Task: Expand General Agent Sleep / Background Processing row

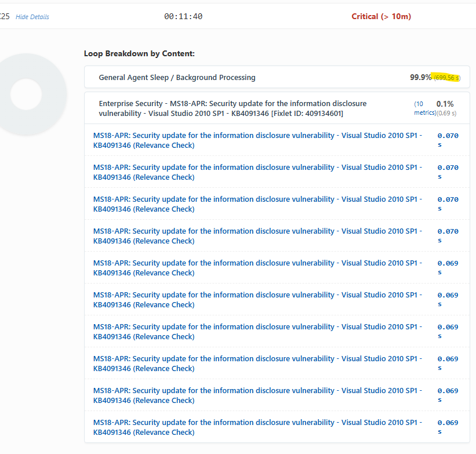Action: pos(177,77)
